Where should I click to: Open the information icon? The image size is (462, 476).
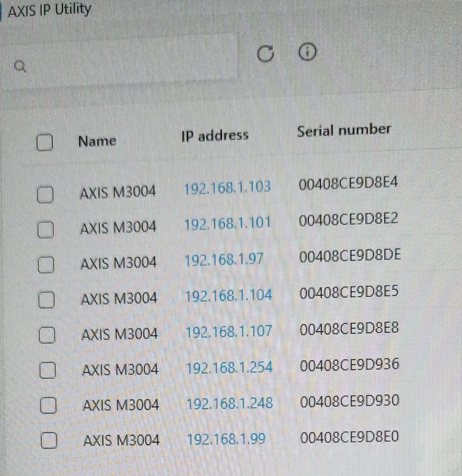tap(307, 52)
